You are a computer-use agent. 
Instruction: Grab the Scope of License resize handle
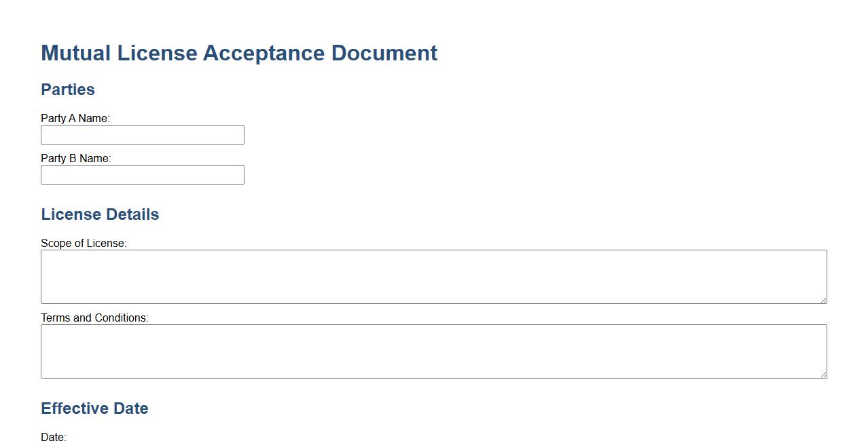[x=823, y=300]
